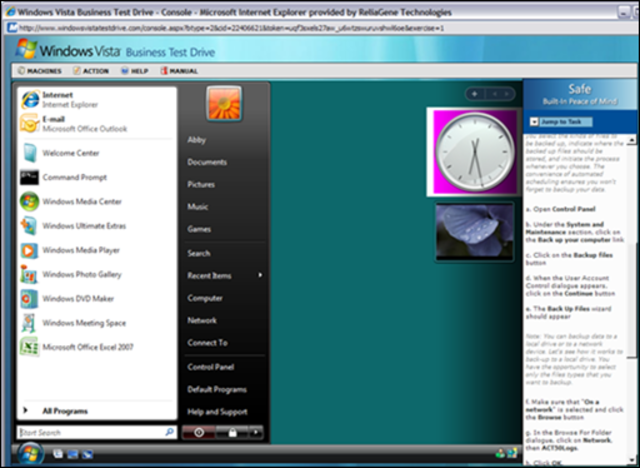Launch Microsoft Office Outlook E-mail
This screenshot has width=640, height=468.
(97, 124)
